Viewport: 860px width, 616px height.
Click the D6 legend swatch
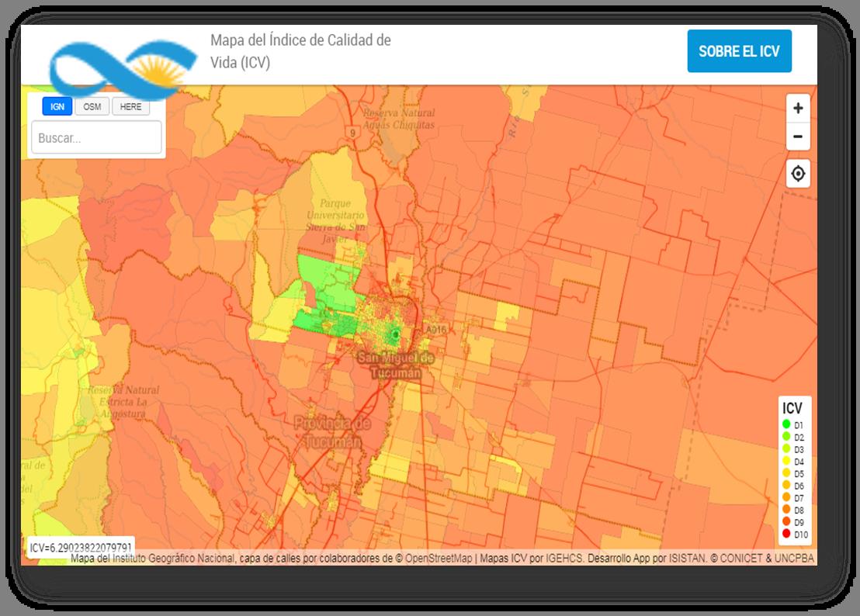point(786,484)
